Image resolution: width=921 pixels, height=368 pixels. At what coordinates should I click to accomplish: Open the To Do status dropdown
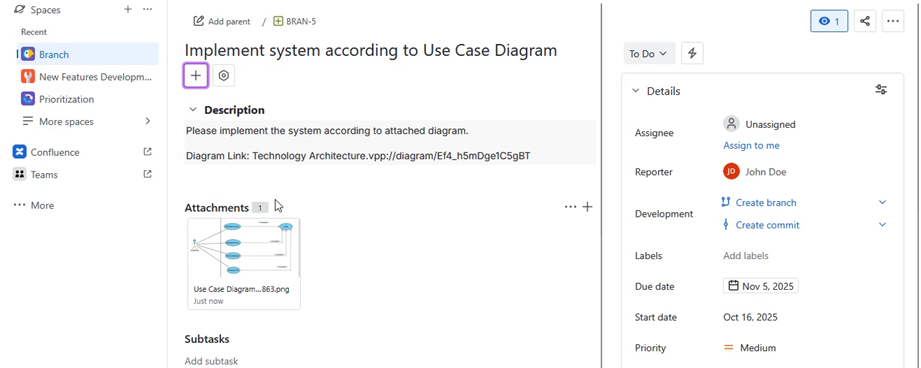[x=649, y=53]
